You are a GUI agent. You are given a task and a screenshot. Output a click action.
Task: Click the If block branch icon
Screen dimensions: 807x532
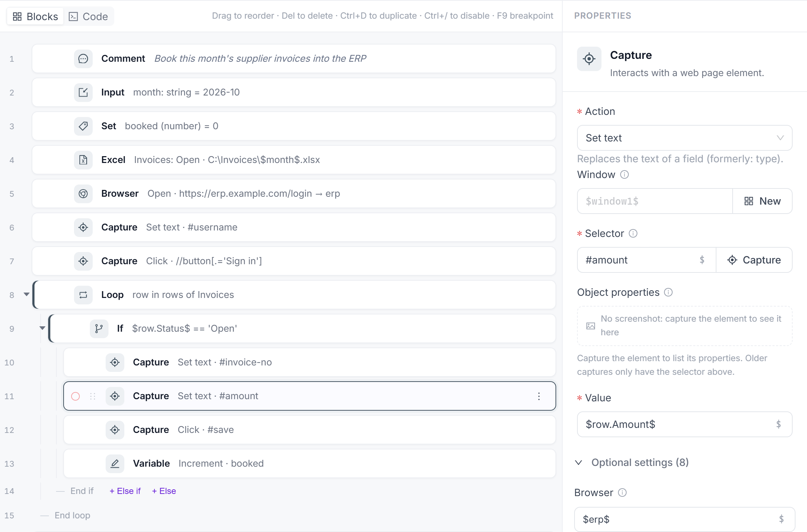pos(99,328)
